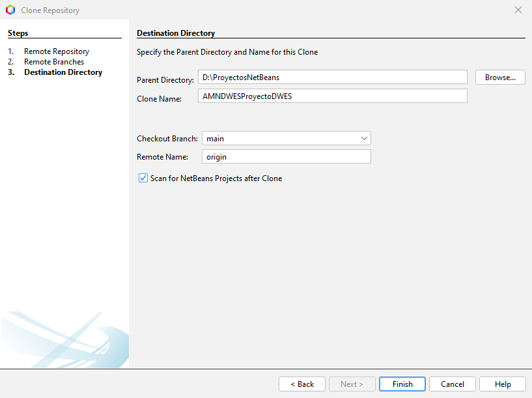Click the NetBeans logo in title bar
532x398 pixels.
(10, 10)
